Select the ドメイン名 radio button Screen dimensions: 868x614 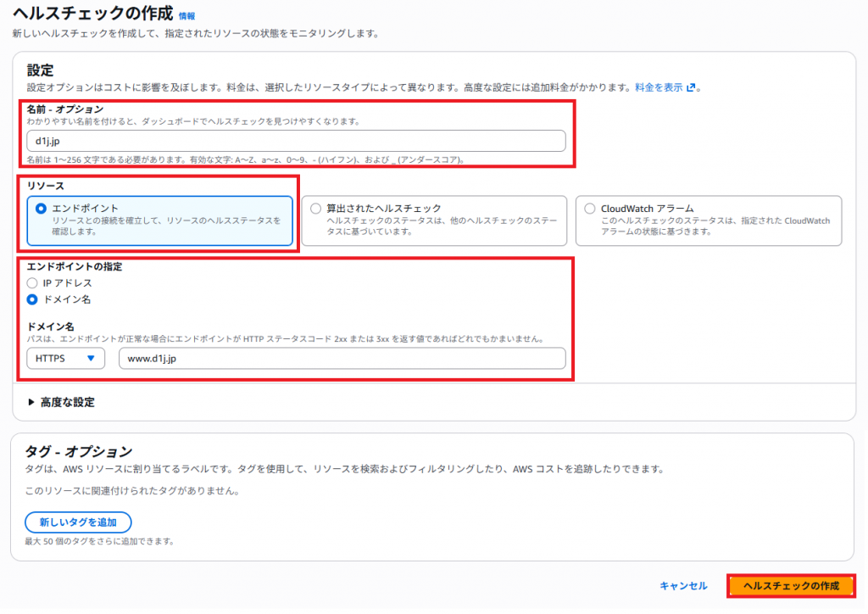point(32,299)
